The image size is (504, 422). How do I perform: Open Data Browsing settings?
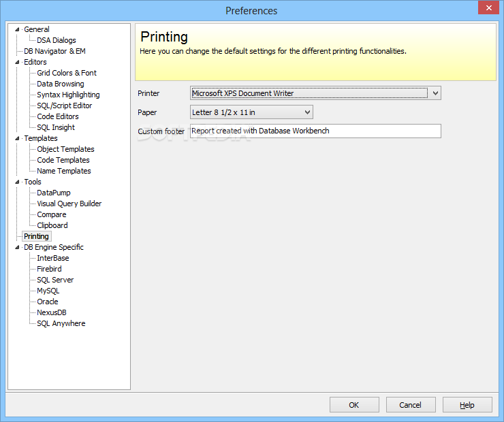(61, 84)
